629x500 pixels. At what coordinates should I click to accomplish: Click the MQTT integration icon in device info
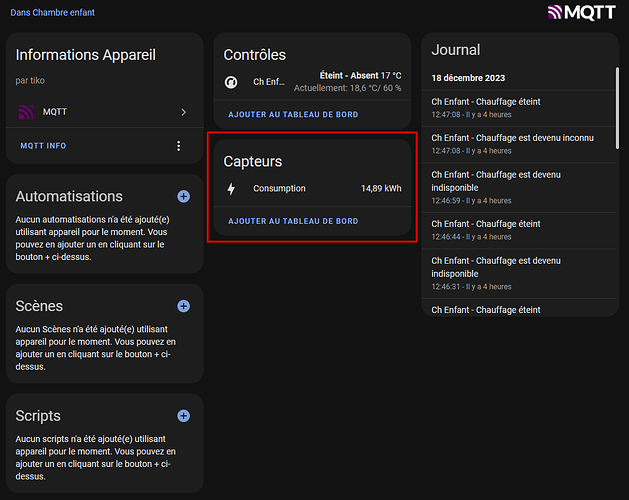pos(26,112)
